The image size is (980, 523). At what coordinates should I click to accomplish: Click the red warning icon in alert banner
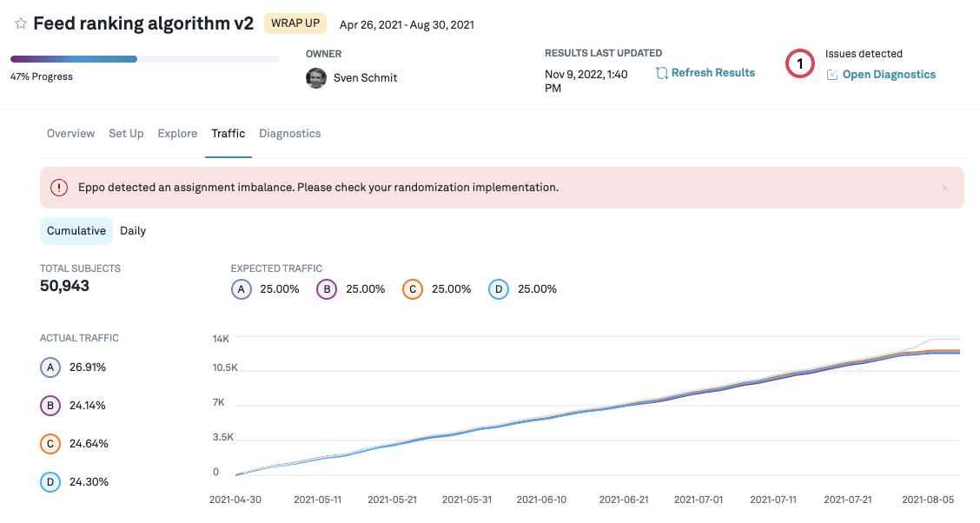tap(59, 188)
